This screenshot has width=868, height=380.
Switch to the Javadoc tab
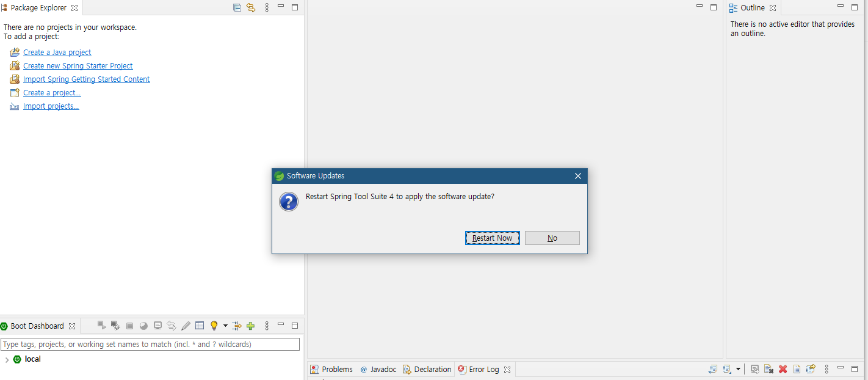coord(378,370)
